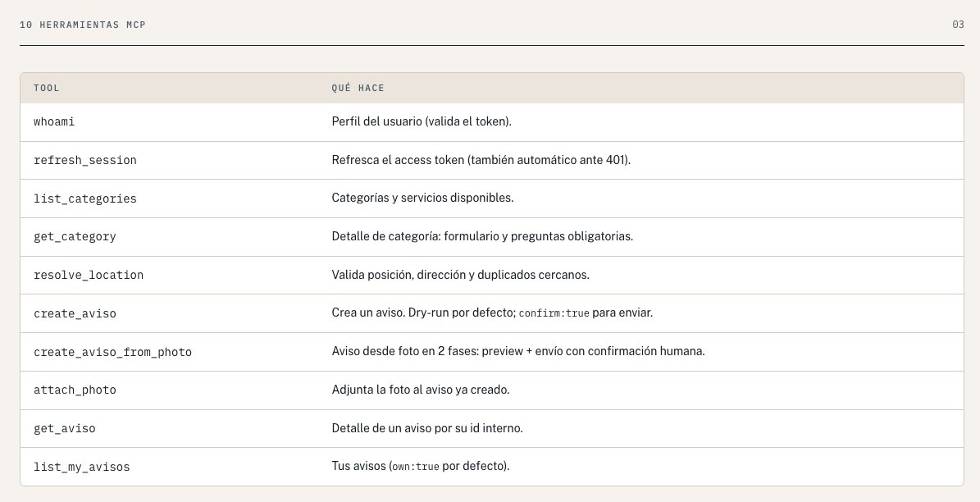Click the 'Valida posición, dirección' description
980x502 pixels.
point(460,275)
